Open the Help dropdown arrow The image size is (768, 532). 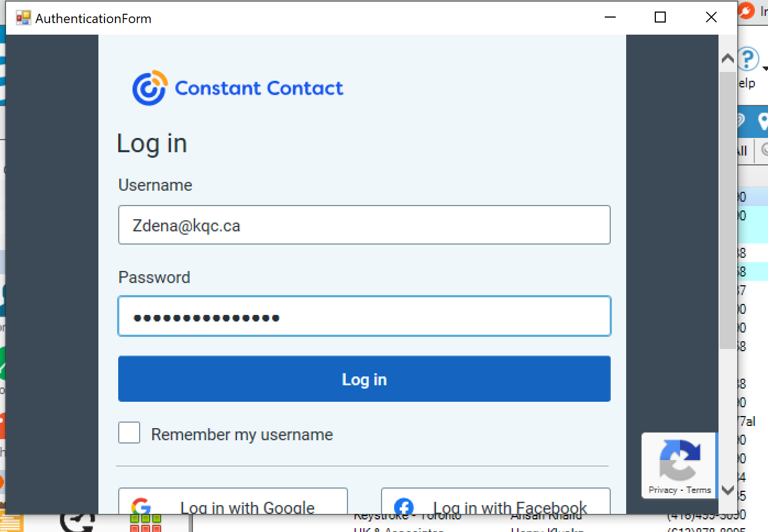click(765, 69)
